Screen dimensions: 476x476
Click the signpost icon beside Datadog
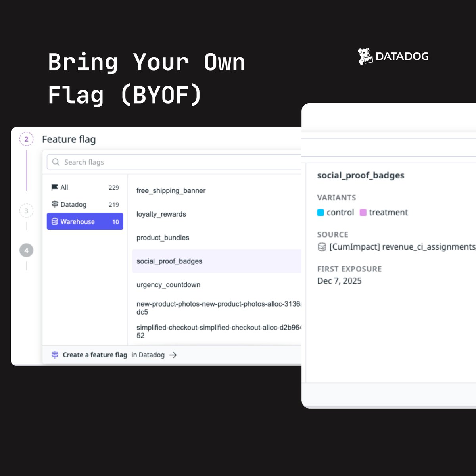click(55, 204)
